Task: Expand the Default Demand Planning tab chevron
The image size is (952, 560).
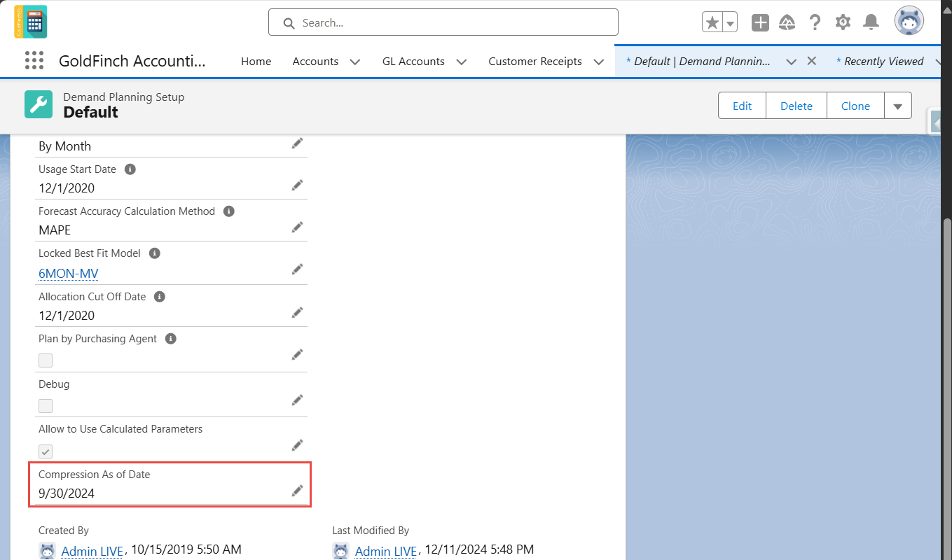Action: (x=792, y=62)
